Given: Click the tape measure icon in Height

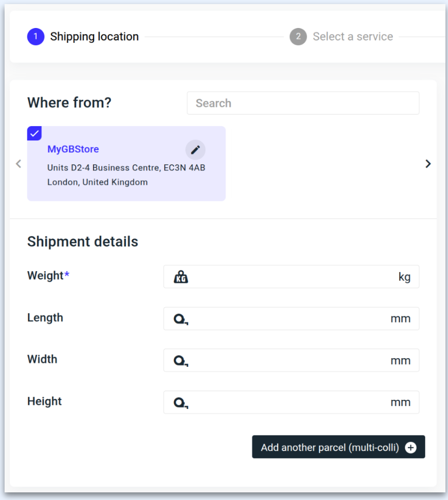Looking at the screenshot, I should click(181, 402).
